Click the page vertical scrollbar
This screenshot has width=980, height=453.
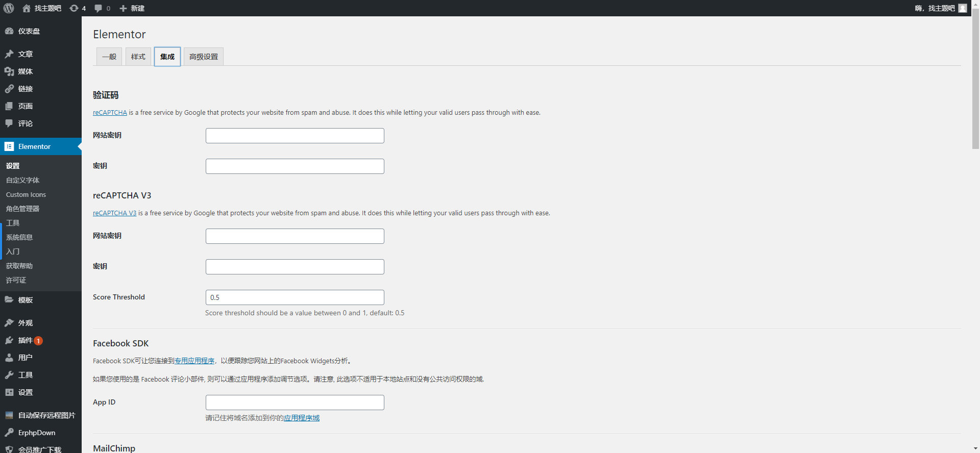coord(975,83)
